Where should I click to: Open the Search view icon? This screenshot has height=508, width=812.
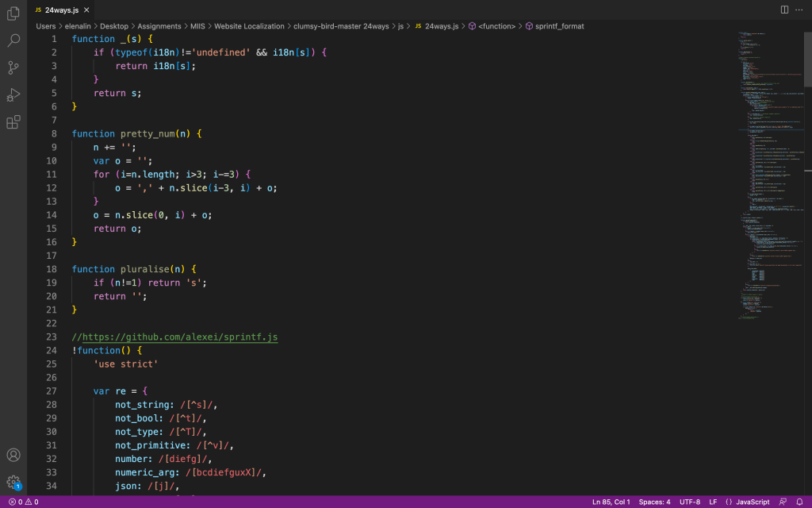click(x=13, y=40)
